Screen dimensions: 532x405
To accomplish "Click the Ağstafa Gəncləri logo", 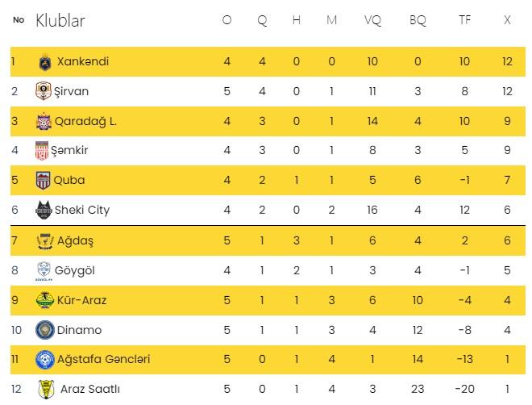I will 44,359.
